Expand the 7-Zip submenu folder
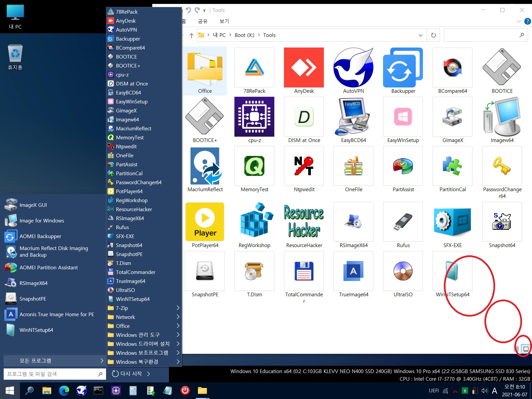Screen dimensions: 532x399 [144, 308]
